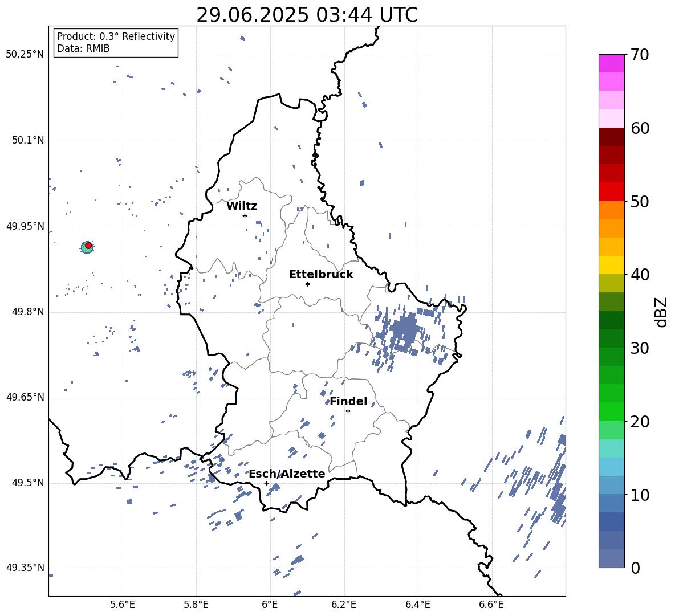This screenshot has width=675, height=616.
Task: Click the Ettelbruck location cross marker
Action: (x=307, y=284)
